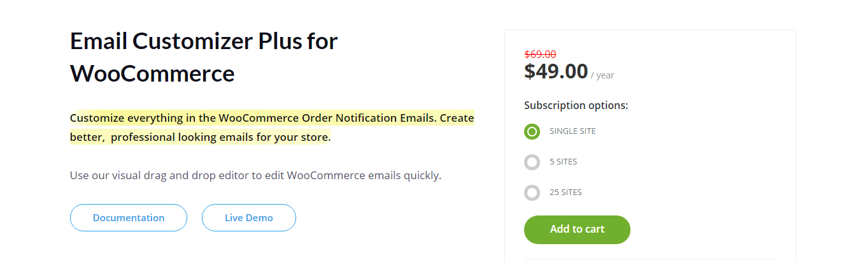Click the "25 SITES" option label

pyautogui.click(x=566, y=193)
